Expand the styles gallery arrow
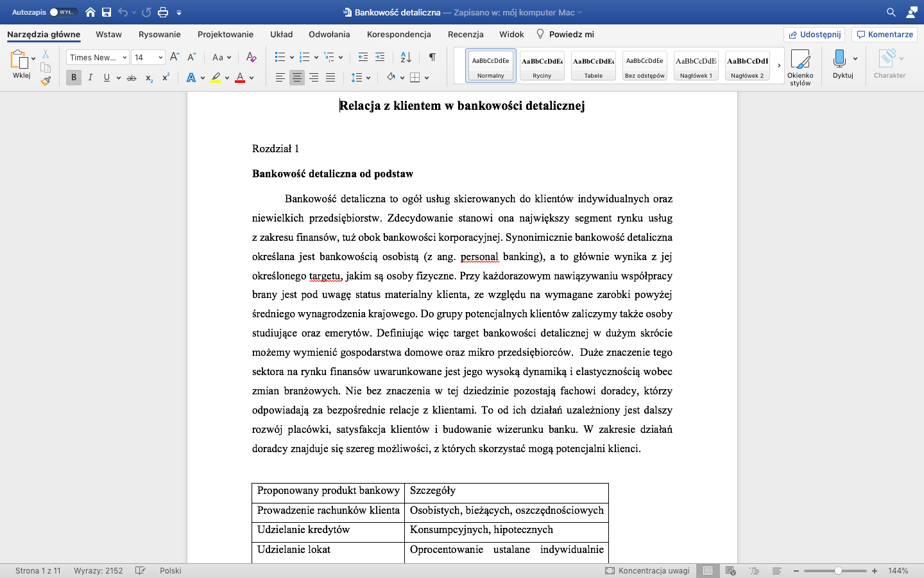Image resolution: width=924 pixels, height=578 pixels. [779, 66]
